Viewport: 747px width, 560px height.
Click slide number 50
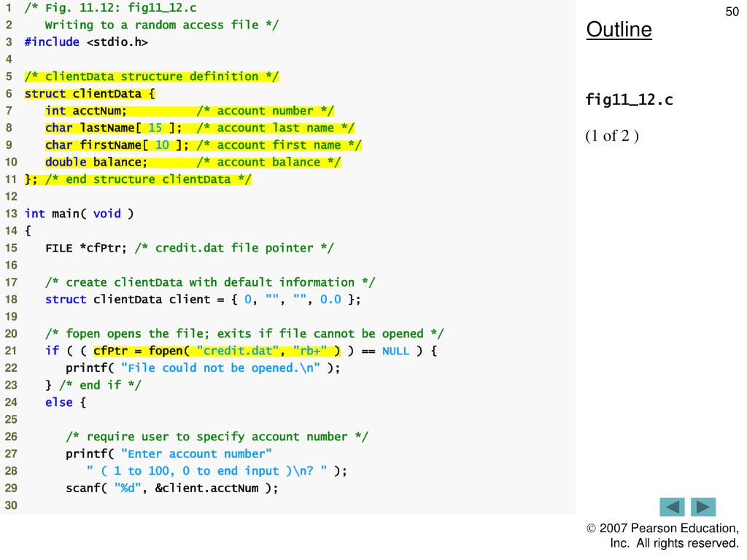[x=732, y=12]
